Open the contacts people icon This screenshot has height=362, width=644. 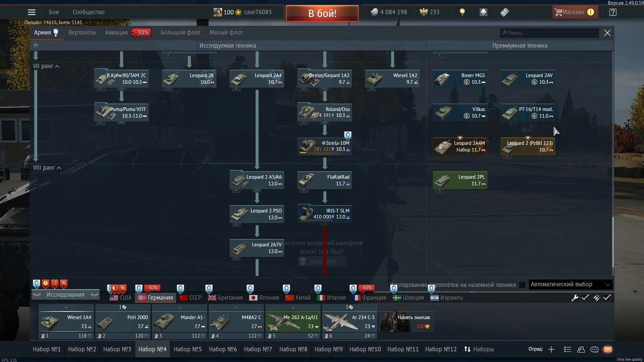click(x=581, y=349)
